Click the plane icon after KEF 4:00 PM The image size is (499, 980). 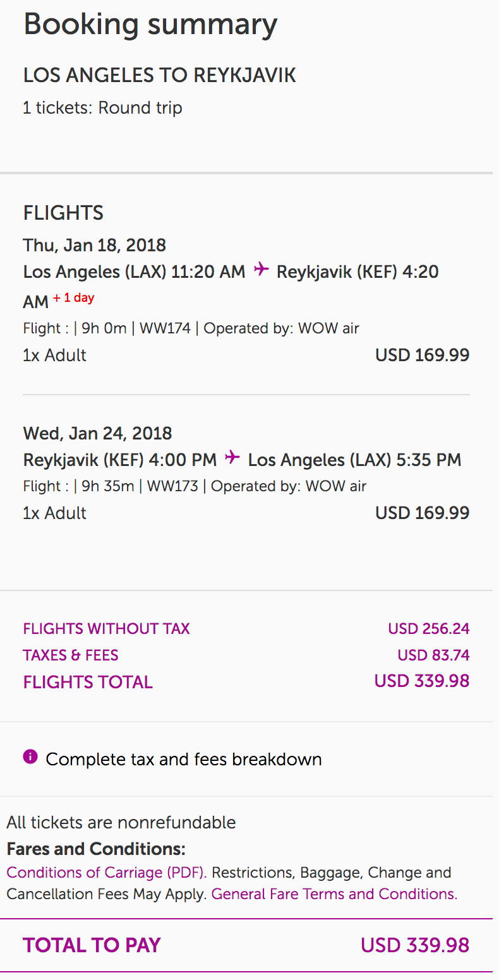[x=232, y=457]
